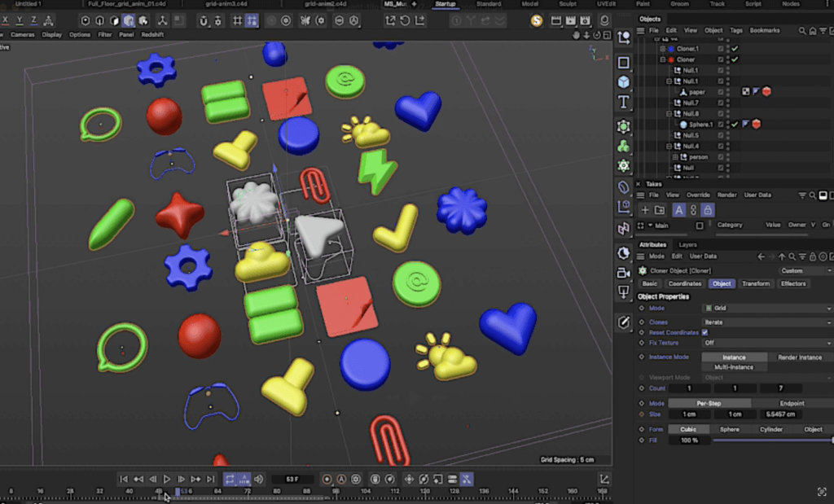Toggle timeline loop playback button

coord(230,479)
